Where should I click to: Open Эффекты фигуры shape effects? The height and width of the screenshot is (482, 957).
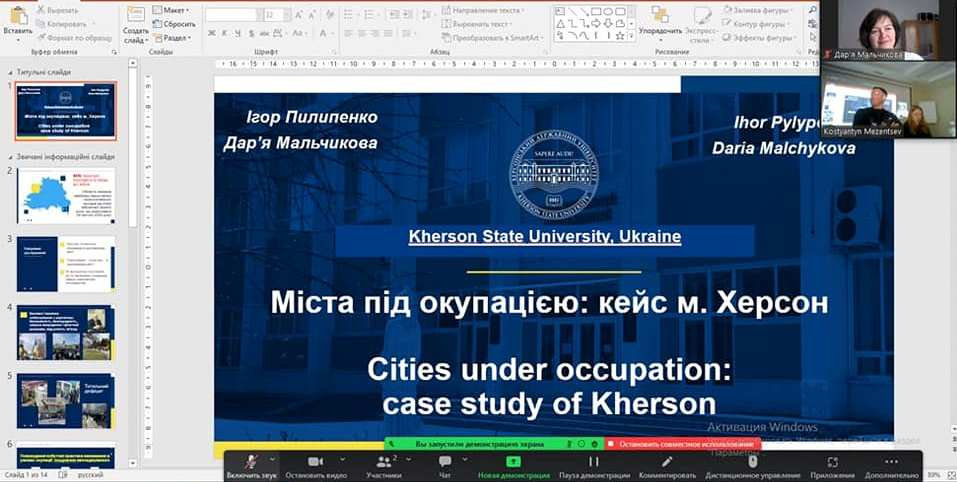[757, 38]
